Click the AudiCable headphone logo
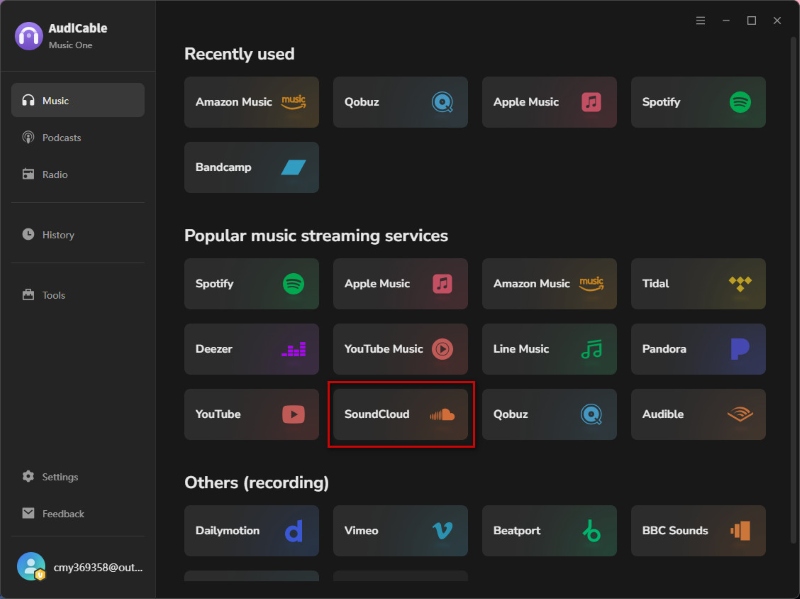This screenshot has width=800, height=599. click(29, 36)
